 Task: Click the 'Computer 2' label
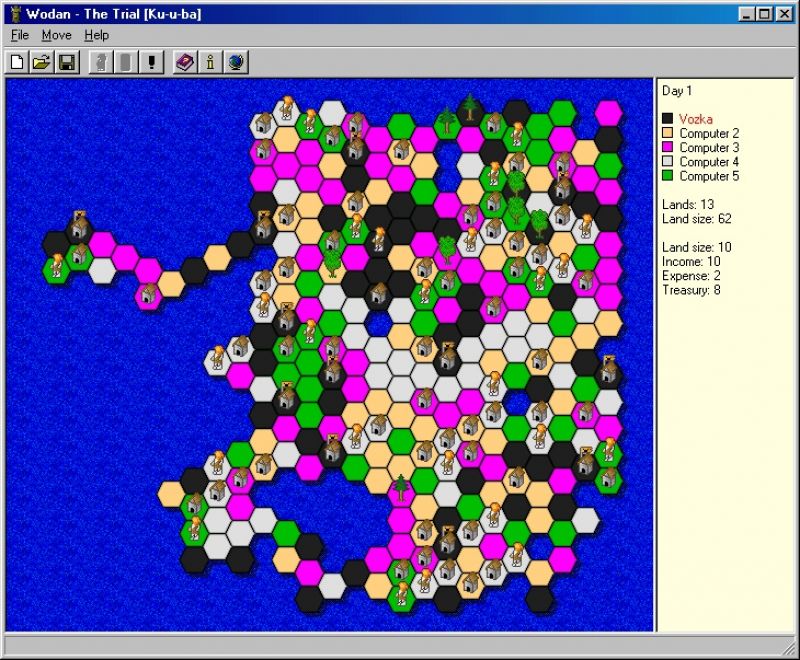coord(709,134)
